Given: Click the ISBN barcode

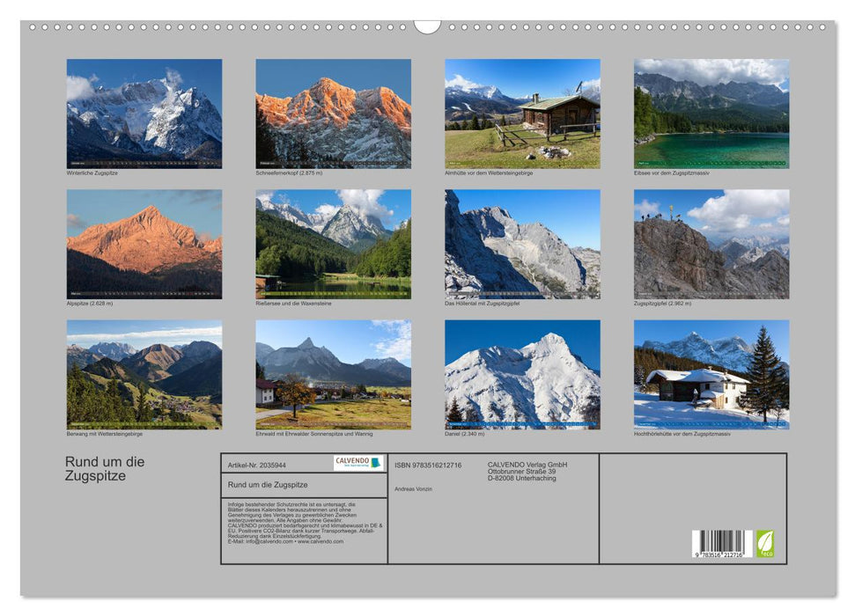Looking at the screenshot, I should pos(721,543).
